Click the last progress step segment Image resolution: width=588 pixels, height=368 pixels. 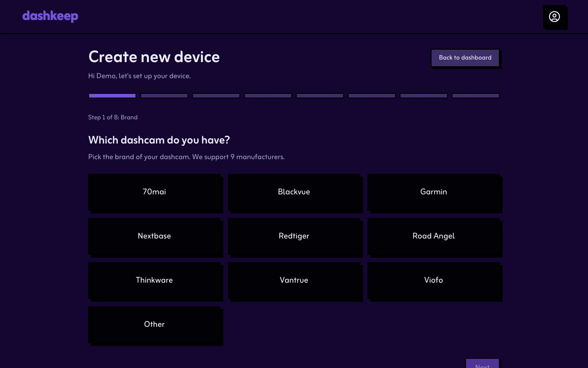475,96
